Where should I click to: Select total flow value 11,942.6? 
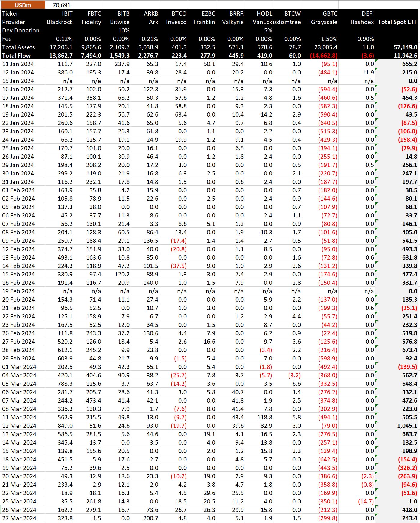pyautogui.click(x=406, y=56)
